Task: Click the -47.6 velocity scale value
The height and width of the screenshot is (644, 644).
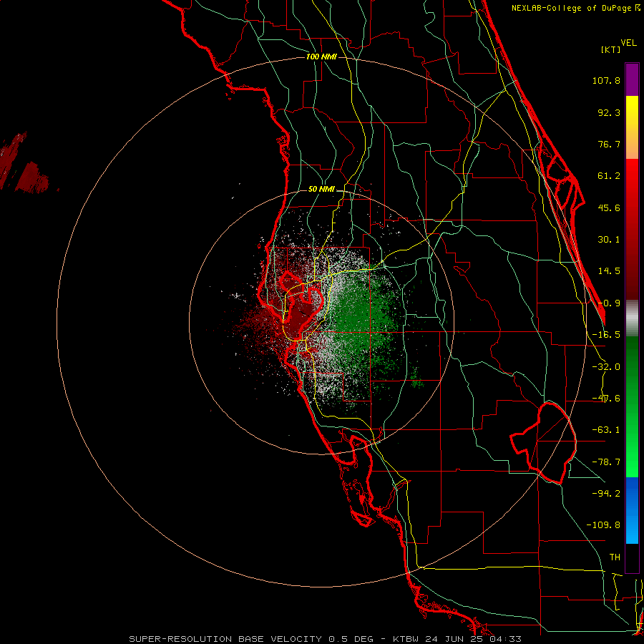Action: tap(606, 399)
